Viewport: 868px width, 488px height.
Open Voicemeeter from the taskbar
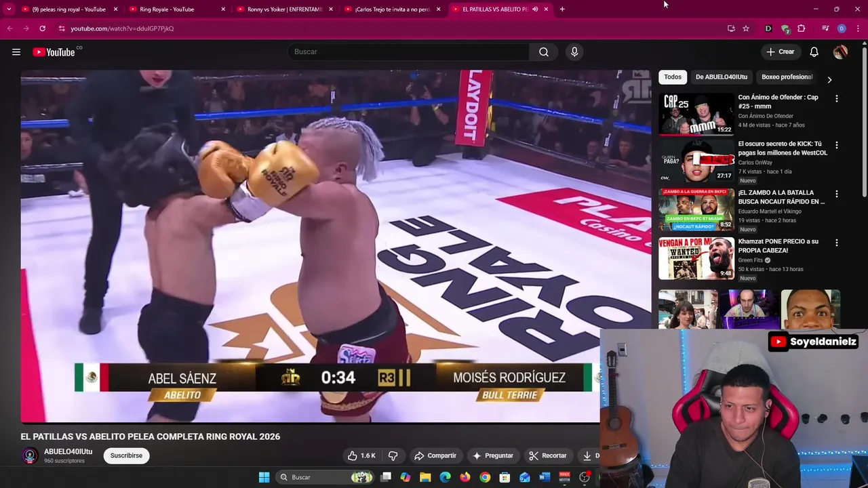click(564, 477)
